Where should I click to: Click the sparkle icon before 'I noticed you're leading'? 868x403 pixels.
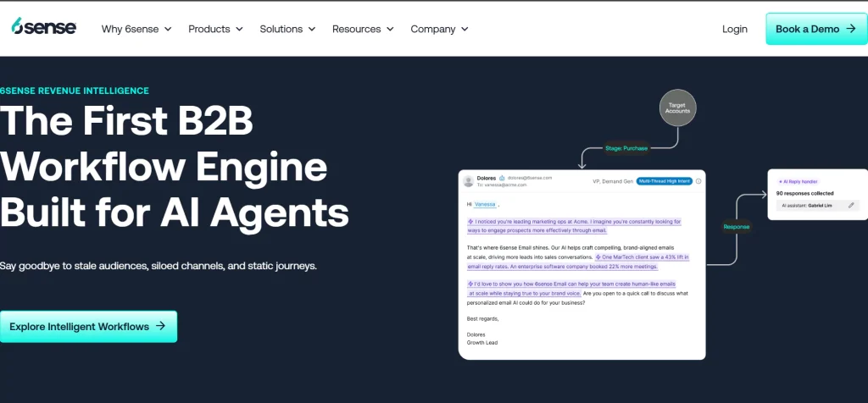point(470,222)
